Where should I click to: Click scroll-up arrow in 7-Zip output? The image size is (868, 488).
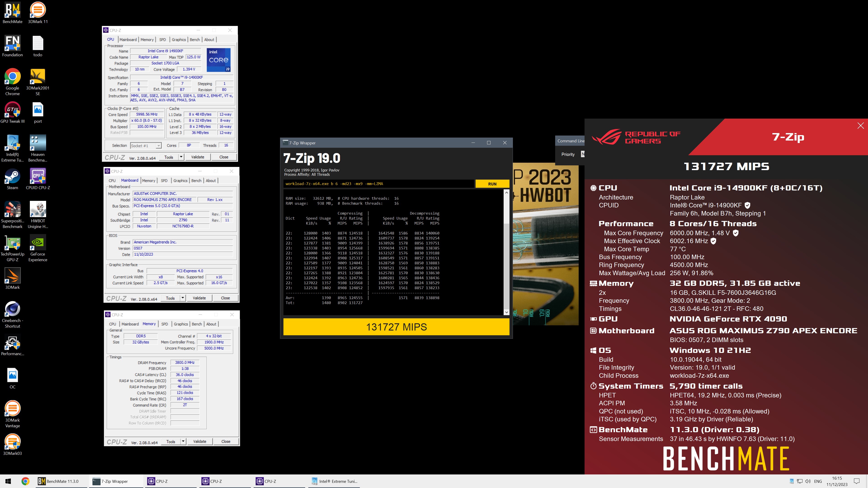pyautogui.click(x=506, y=193)
